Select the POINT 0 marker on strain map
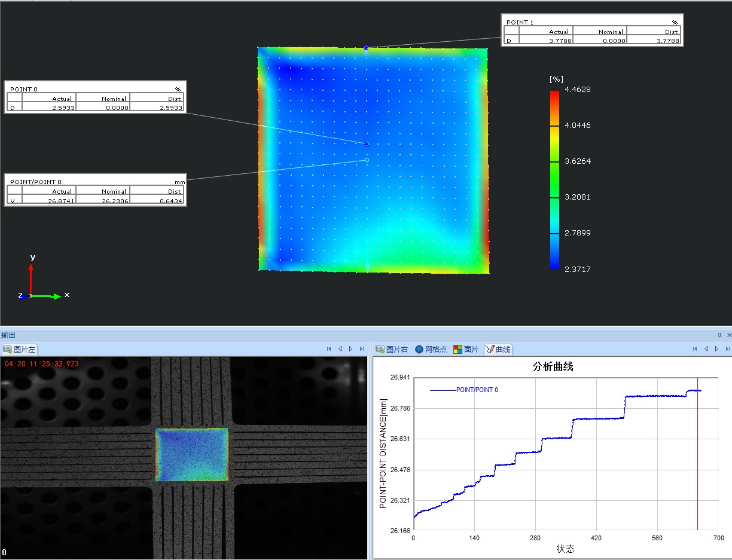 coord(367,143)
